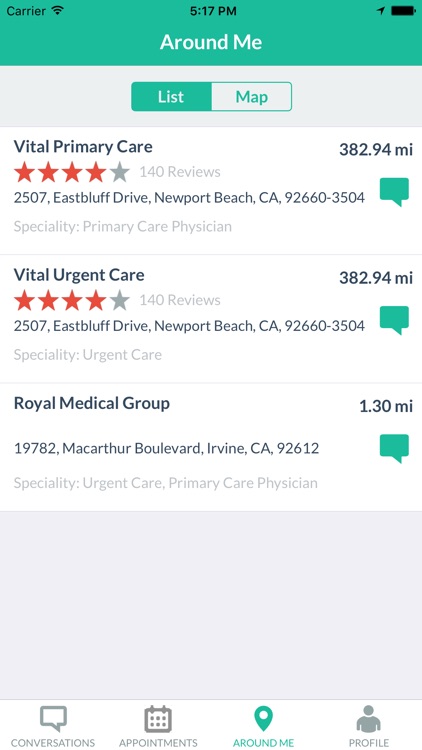Open Vital Urgent Care listing

point(211,319)
